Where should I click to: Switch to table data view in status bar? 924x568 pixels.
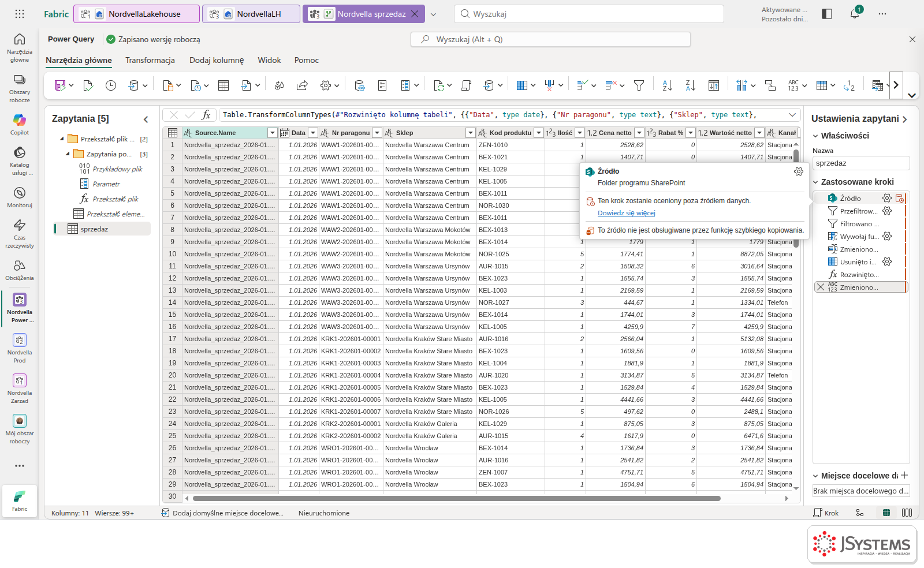886,513
